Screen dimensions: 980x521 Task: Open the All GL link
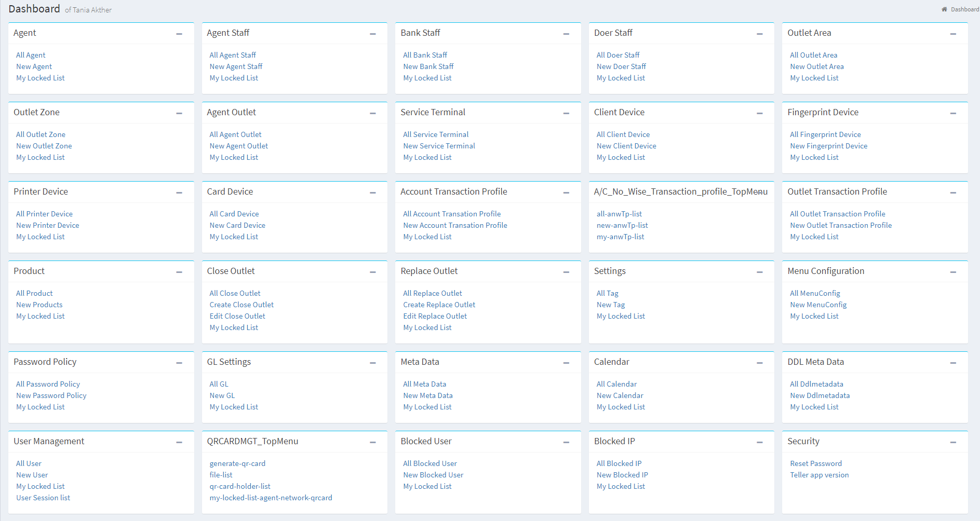219,384
